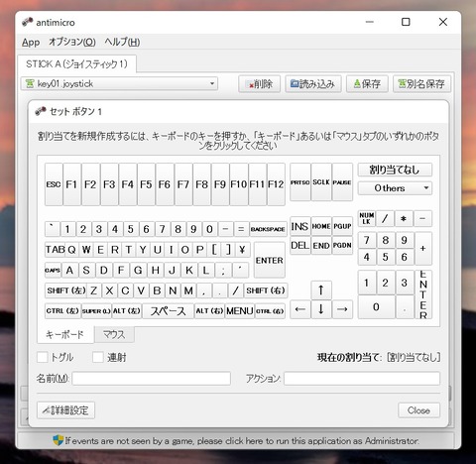476x464 pixels.
Task: Assign the TAB key
Action: pyautogui.click(x=56, y=250)
